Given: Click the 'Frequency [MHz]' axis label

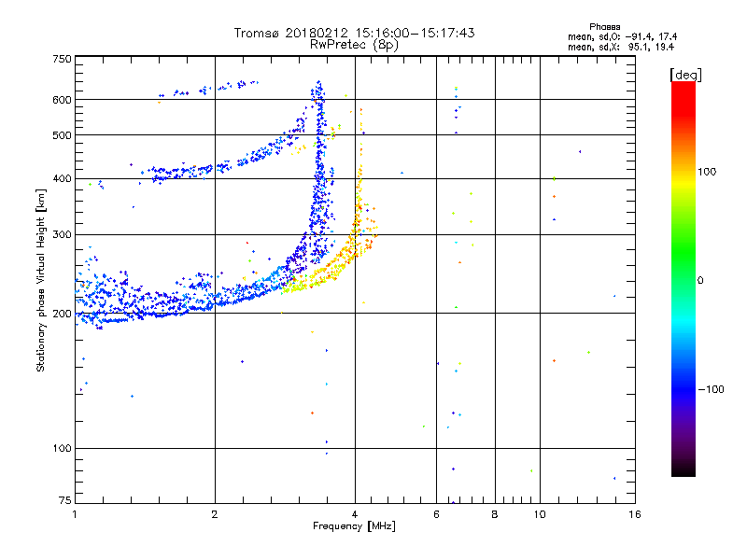Looking at the screenshot, I should click(x=354, y=526).
